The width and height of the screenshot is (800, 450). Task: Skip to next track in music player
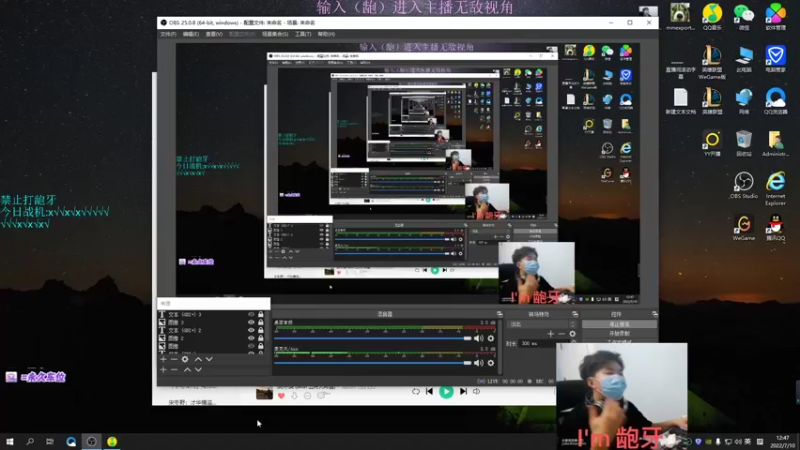[463, 391]
